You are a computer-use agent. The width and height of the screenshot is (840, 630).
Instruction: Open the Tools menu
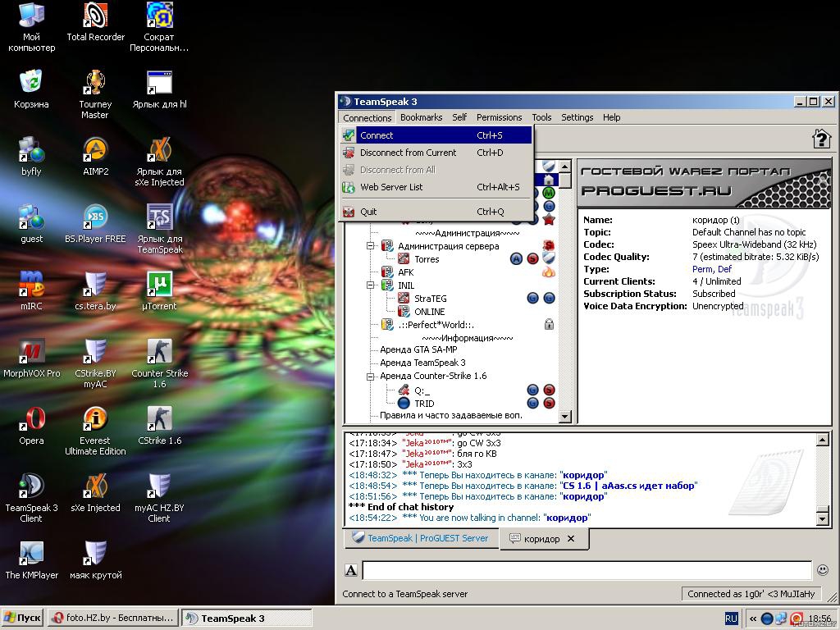tap(541, 117)
